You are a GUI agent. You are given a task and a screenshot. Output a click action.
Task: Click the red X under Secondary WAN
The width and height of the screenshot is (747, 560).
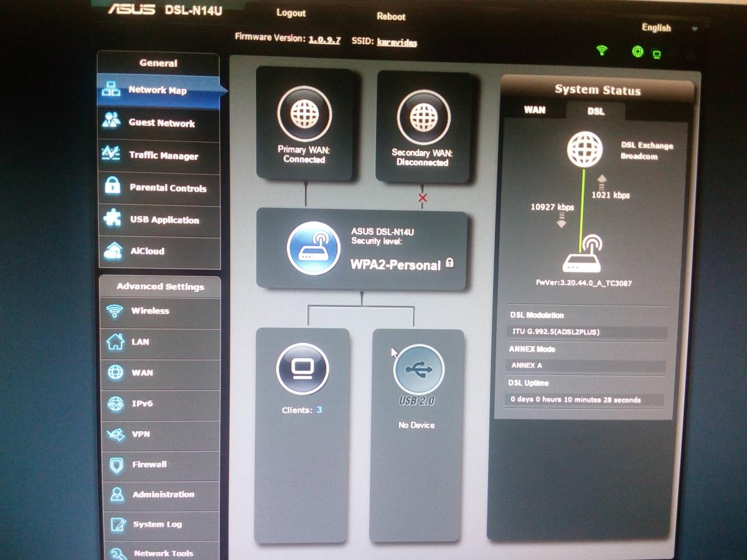click(x=423, y=198)
